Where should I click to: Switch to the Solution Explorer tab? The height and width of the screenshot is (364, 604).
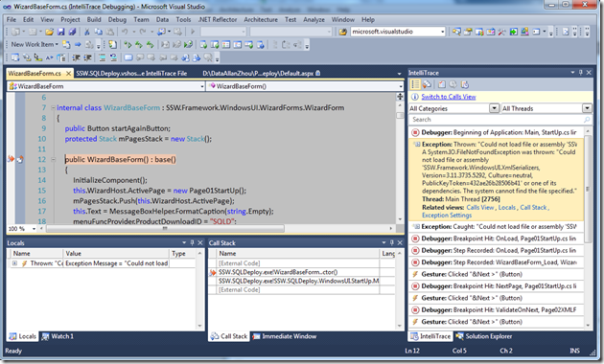pyautogui.click(x=484, y=336)
